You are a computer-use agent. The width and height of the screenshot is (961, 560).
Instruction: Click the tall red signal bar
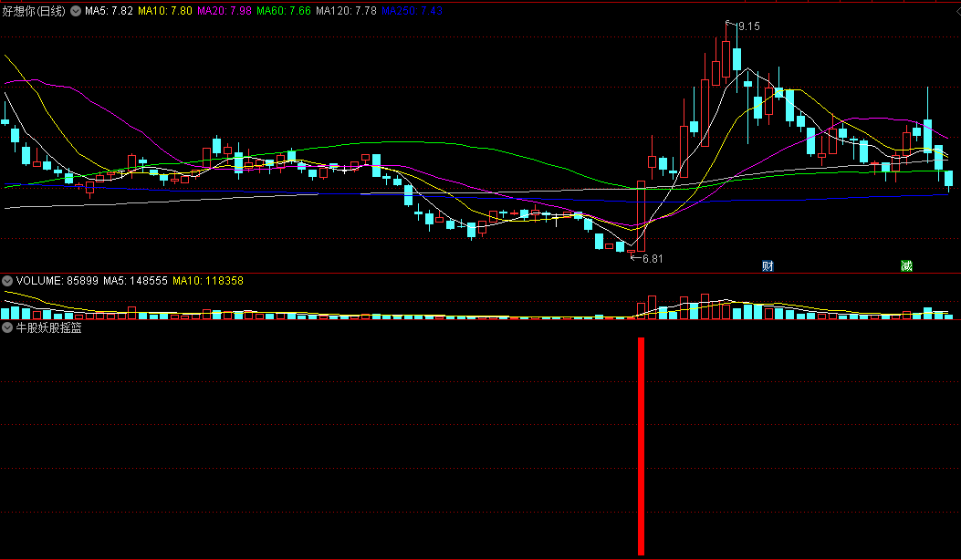tap(641, 446)
